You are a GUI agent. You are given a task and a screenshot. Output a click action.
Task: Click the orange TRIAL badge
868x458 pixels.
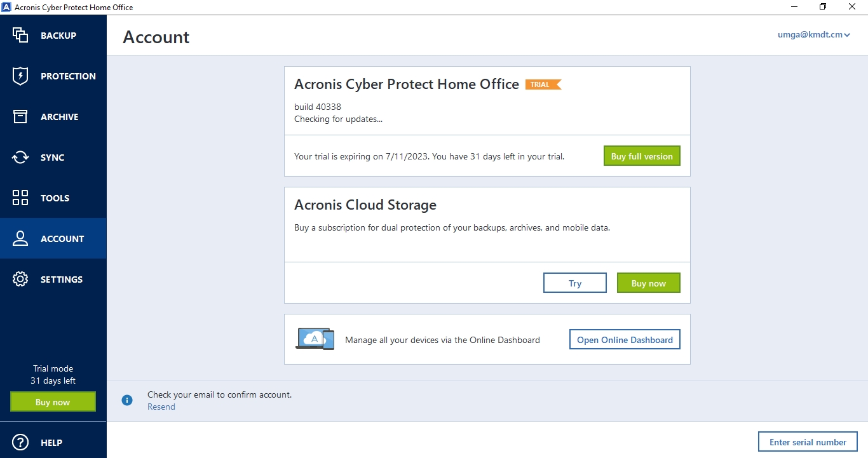click(x=543, y=84)
